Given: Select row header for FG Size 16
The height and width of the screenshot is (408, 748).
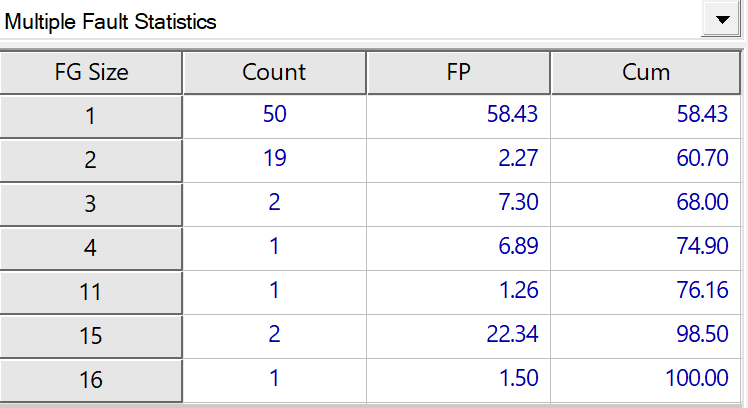Looking at the screenshot, I should point(91,379).
